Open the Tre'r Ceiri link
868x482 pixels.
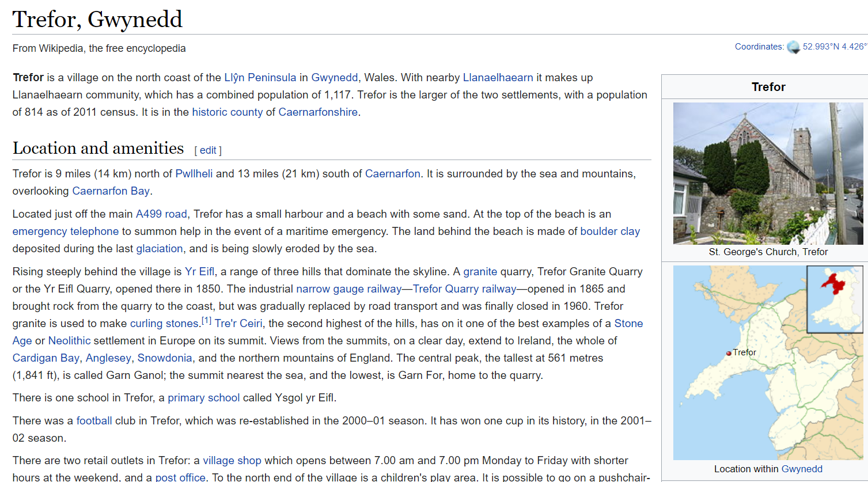coord(238,324)
